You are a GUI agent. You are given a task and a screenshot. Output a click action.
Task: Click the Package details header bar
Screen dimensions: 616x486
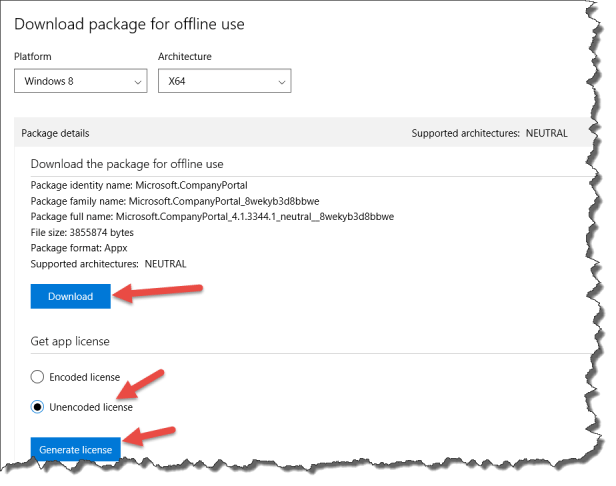(200, 133)
